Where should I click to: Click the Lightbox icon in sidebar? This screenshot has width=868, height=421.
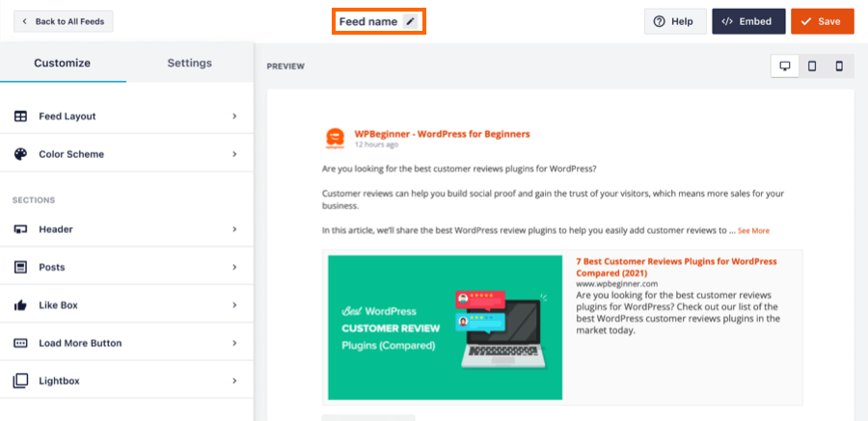click(20, 381)
